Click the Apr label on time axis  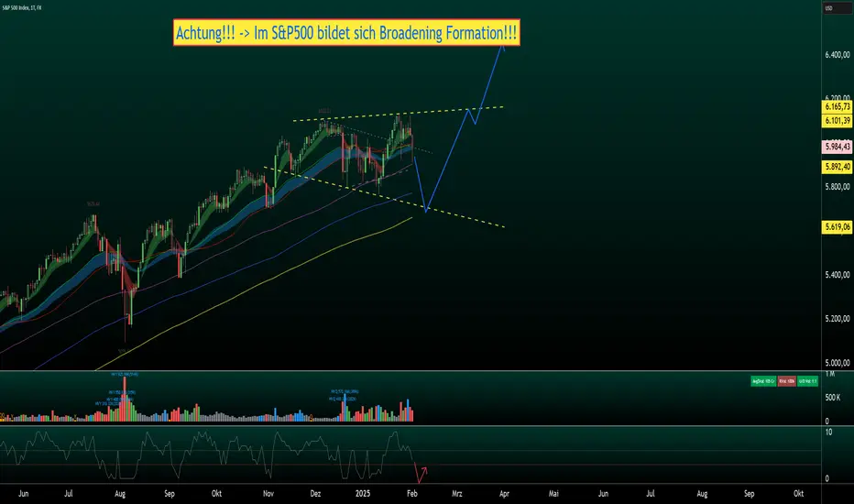(504, 494)
